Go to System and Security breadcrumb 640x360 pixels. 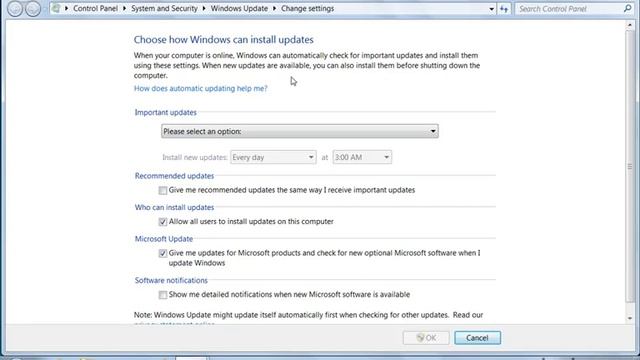(x=164, y=9)
